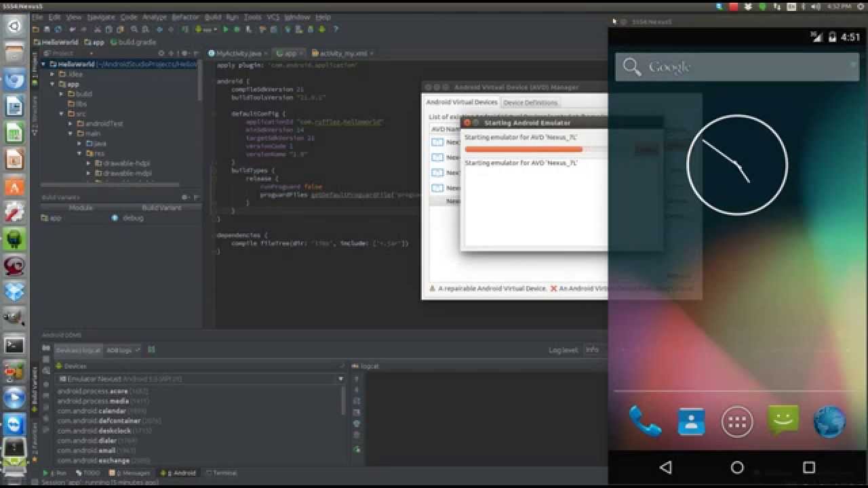Tap the emulator Back navigation button
Screen dimensions: 868x488
665,467
